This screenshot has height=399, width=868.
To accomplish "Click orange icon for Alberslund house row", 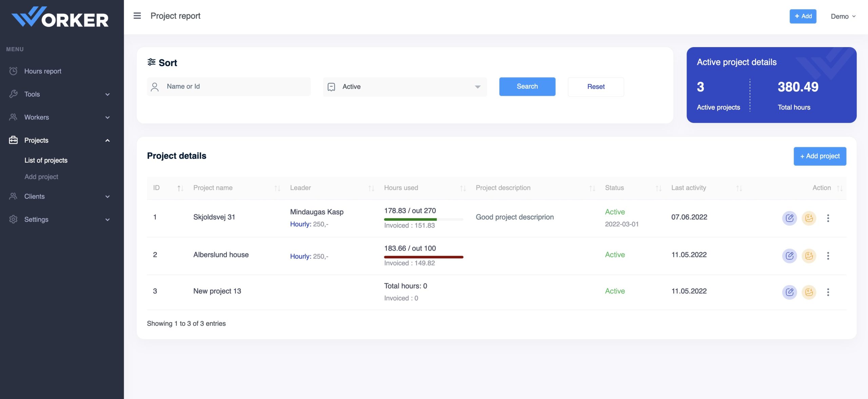I will click(809, 256).
